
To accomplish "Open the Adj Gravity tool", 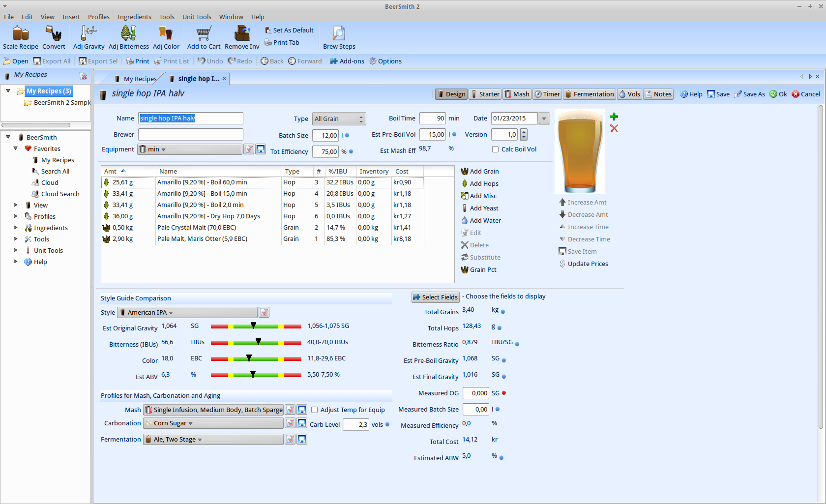I will point(88,38).
